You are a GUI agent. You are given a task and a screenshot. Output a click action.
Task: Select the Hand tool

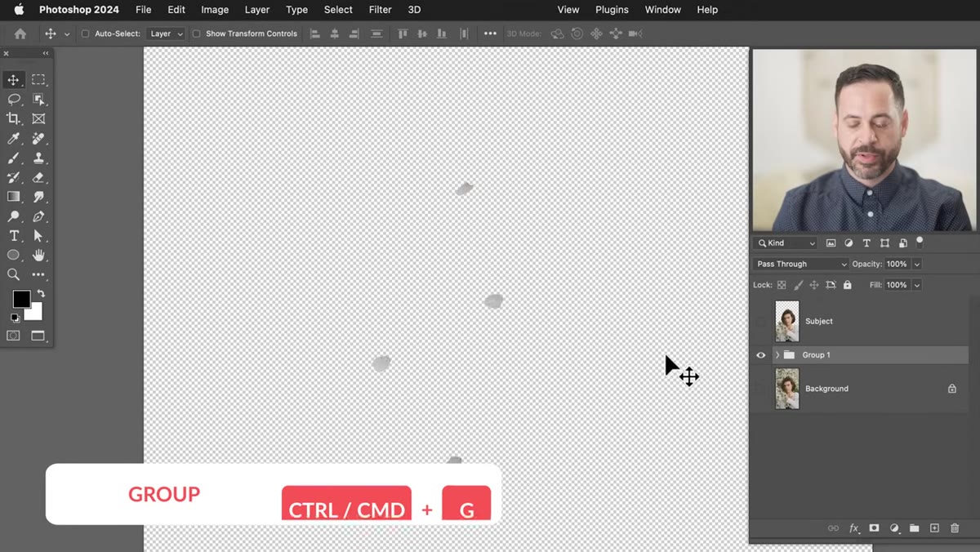point(38,255)
